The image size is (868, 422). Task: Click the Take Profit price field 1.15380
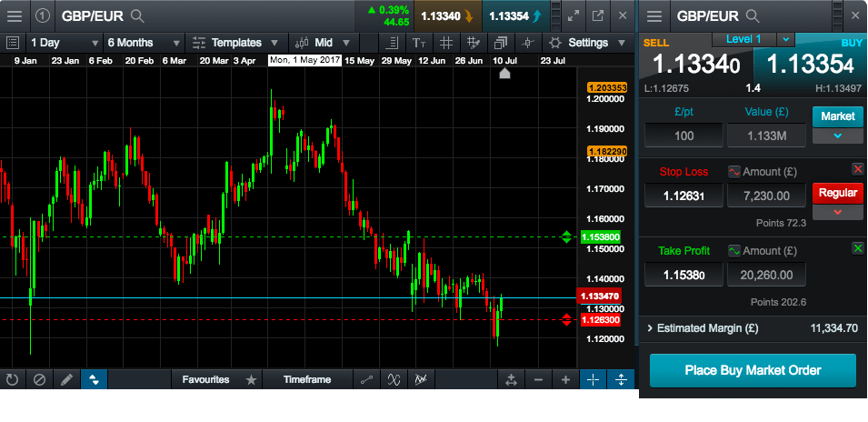[x=683, y=274]
